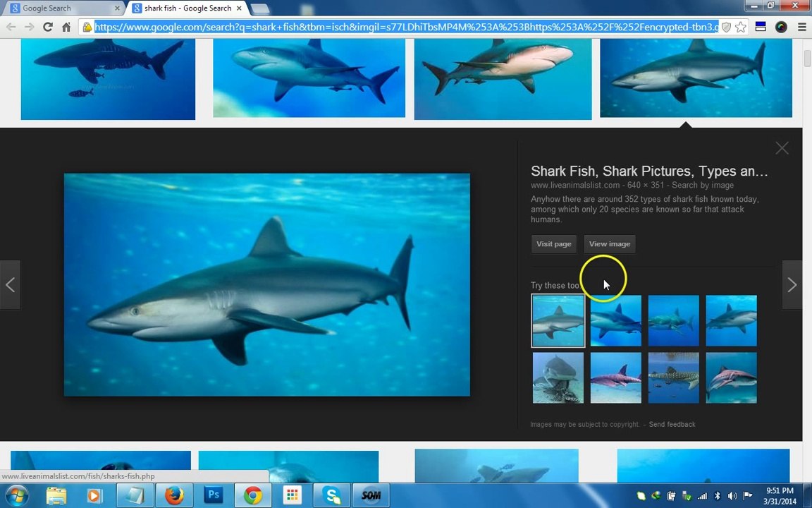Click the address bar URL field

[x=407, y=27]
